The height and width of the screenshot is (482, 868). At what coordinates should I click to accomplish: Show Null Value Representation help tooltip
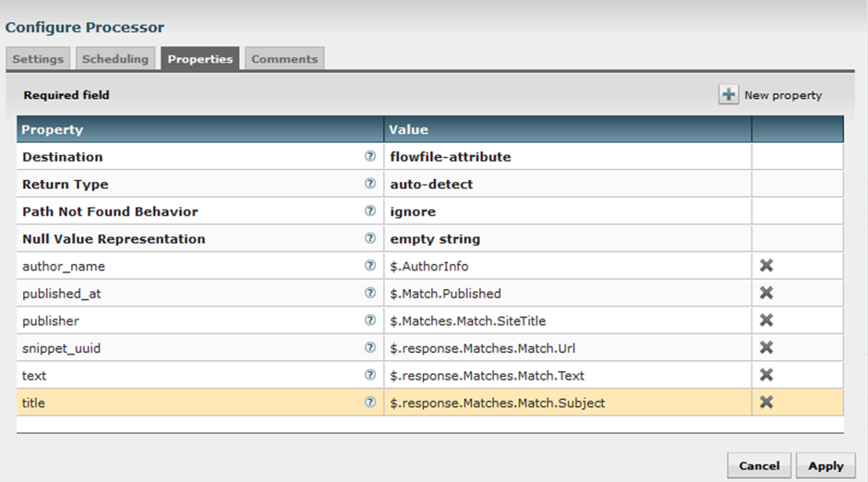(370, 238)
